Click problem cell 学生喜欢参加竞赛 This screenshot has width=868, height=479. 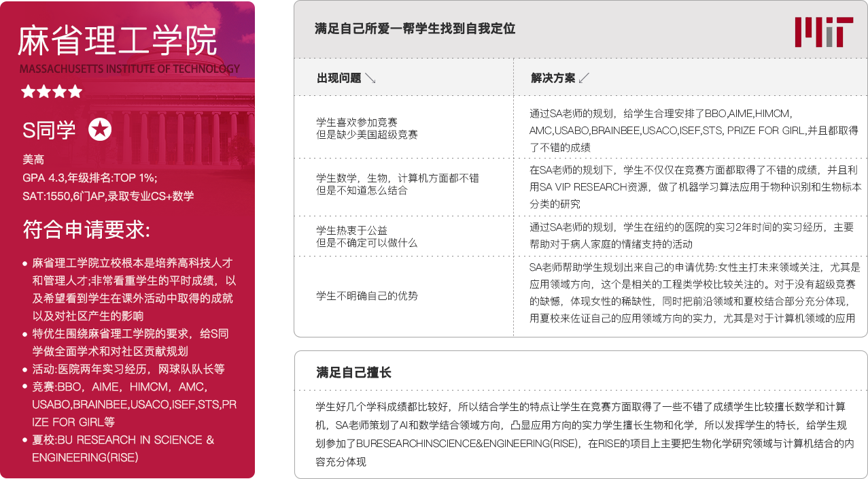tap(367, 129)
